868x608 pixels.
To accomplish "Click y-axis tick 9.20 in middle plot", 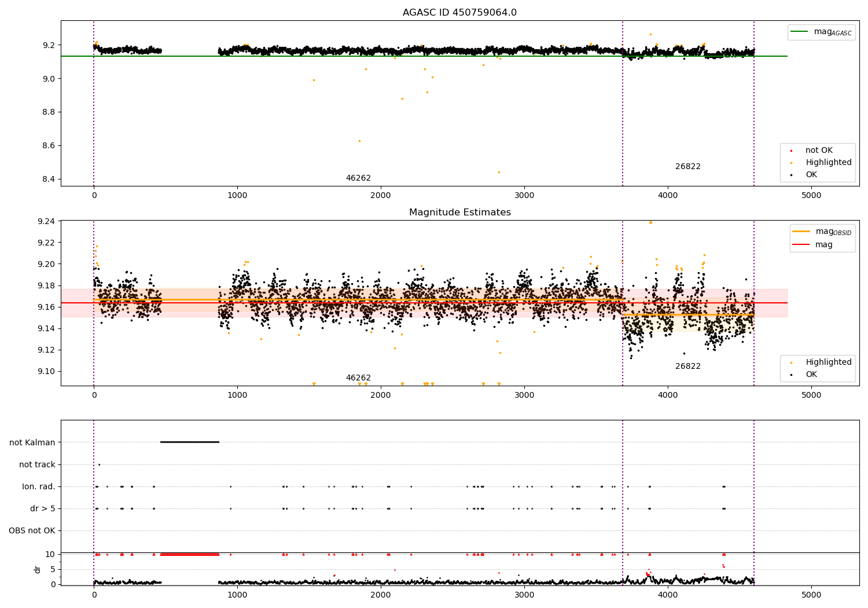I will (x=46, y=264).
